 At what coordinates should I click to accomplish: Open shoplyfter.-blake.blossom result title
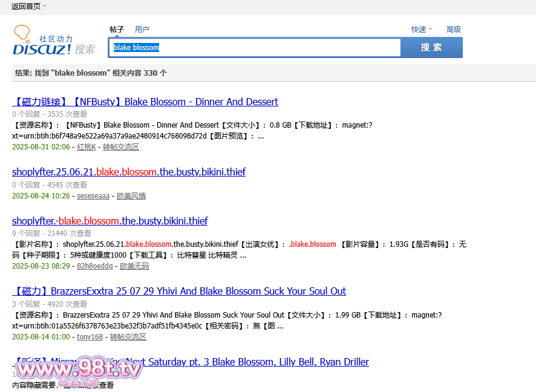click(x=109, y=221)
